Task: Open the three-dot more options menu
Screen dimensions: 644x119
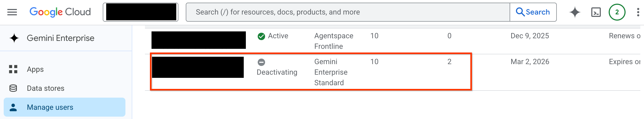Action: click(638, 12)
